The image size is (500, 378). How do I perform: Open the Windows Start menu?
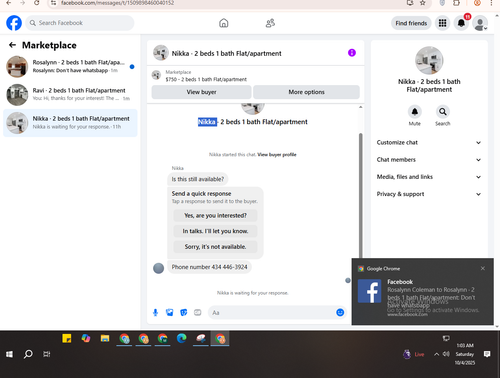9,354
